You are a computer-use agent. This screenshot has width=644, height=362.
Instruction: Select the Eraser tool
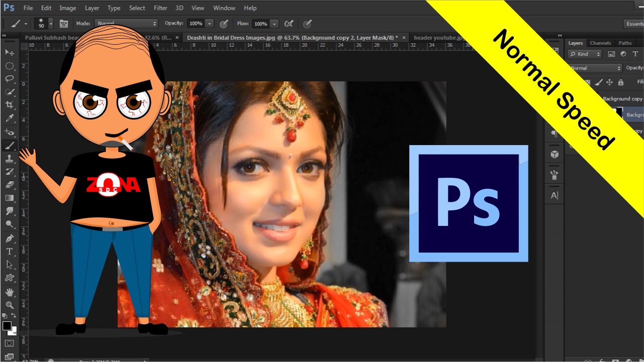point(10,185)
